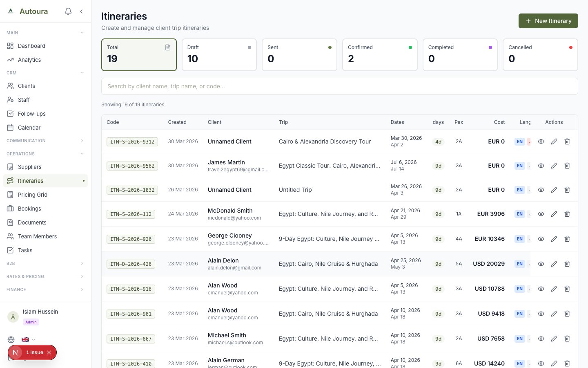Edit George Clooney's itinerary (pencil icon)

pyautogui.click(x=554, y=239)
